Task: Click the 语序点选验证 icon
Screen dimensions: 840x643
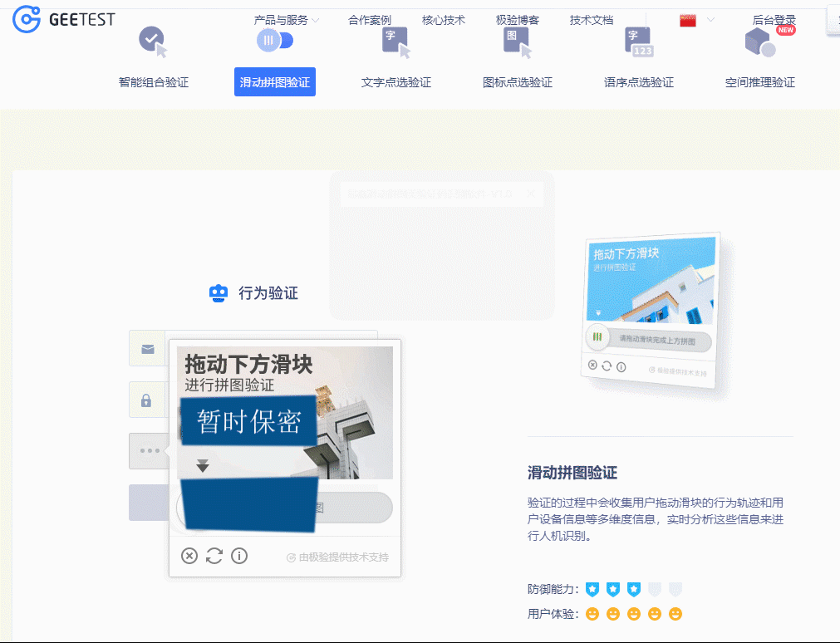Action: pyautogui.click(x=638, y=42)
